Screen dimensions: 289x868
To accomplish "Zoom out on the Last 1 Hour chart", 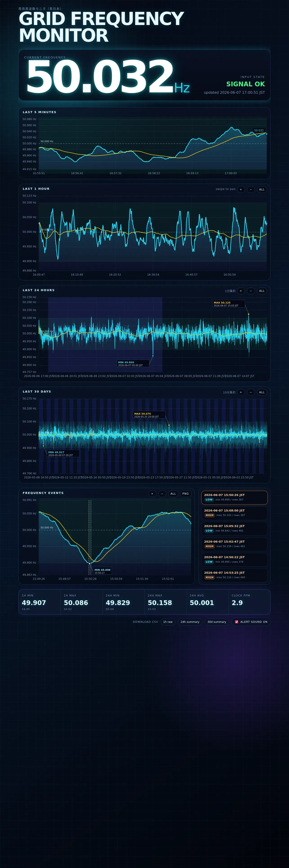I will click(251, 189).
